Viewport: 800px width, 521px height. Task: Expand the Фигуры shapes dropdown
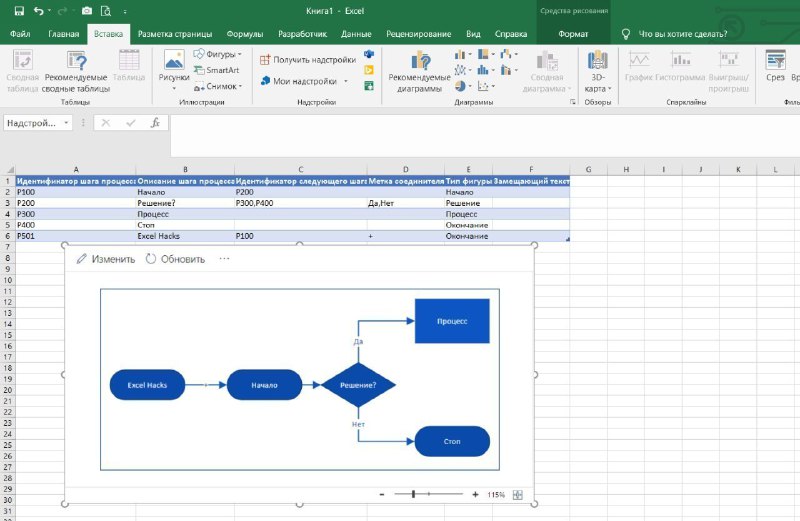click(240, 54)
